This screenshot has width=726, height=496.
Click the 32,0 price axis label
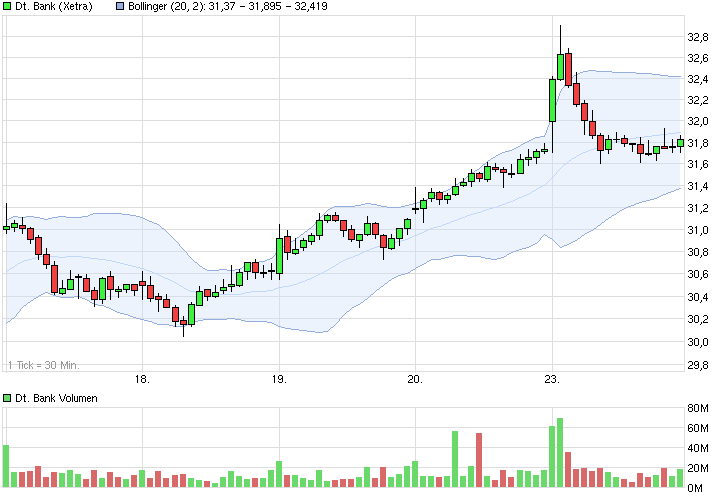pyautogui.click(x=698, y=121)
